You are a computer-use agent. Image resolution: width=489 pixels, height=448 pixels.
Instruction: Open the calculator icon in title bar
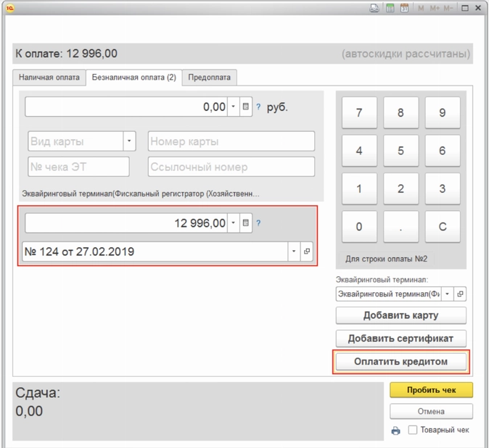pos(390,8)
